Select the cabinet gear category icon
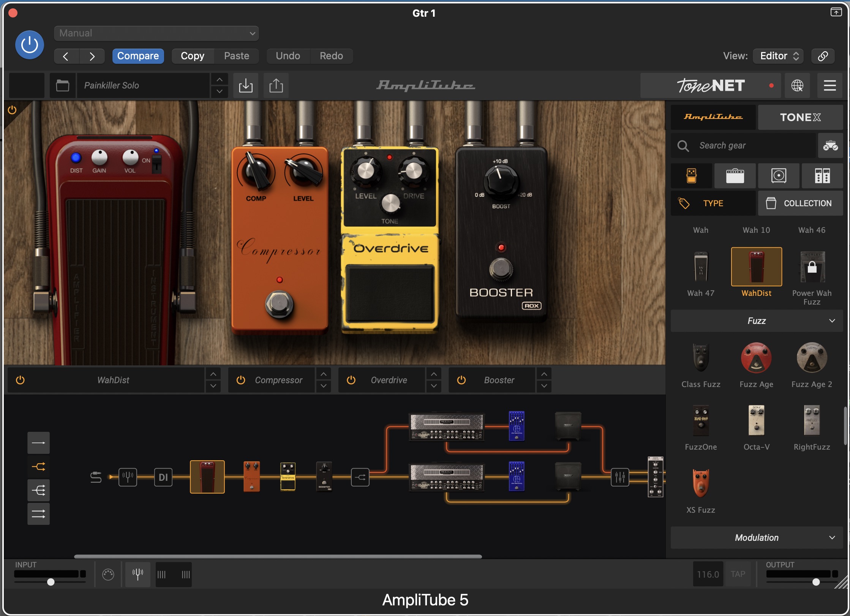 tap(779, 176)
